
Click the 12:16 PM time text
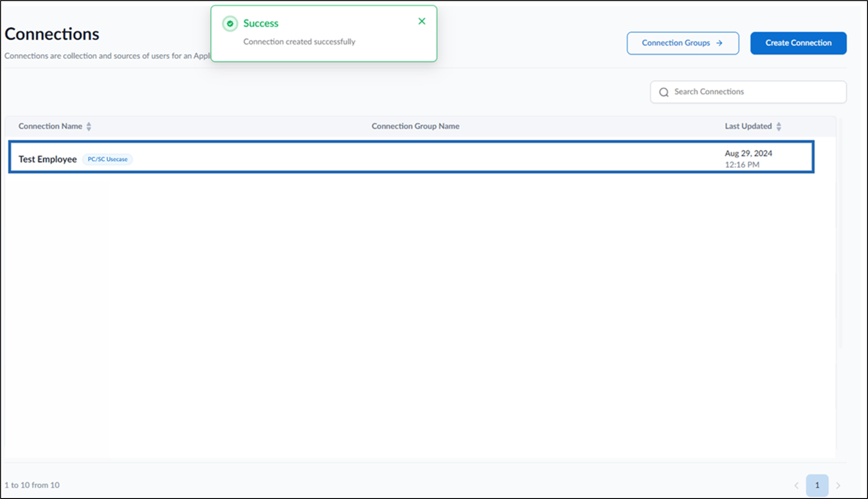741,165
